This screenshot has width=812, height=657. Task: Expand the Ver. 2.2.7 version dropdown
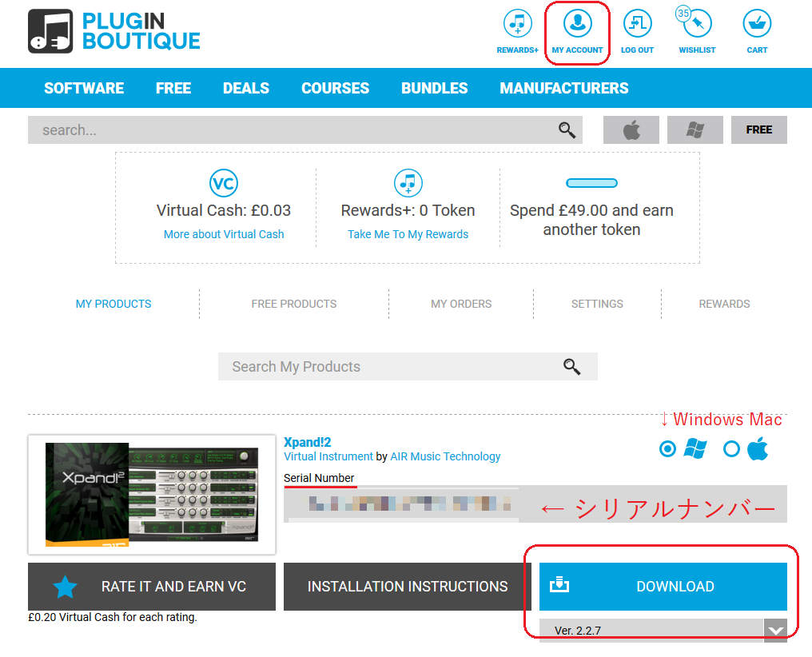point(775,631)
